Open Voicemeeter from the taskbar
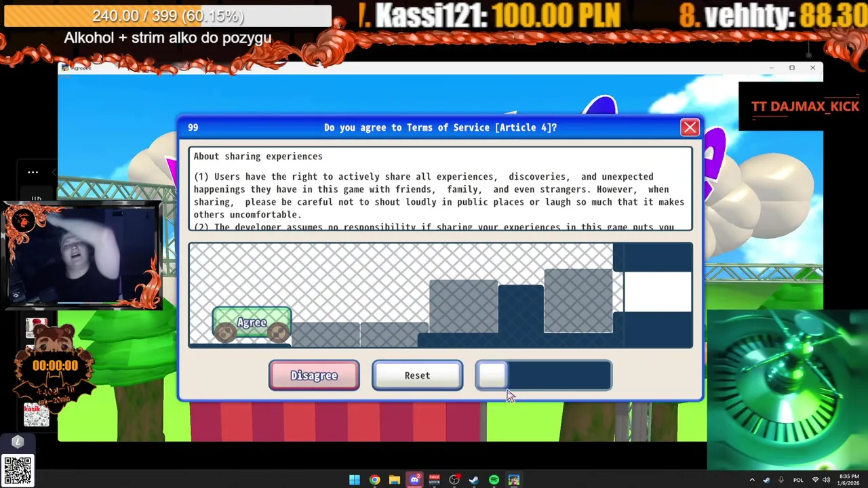The image size is (868, 488). pyautogui.click(x=434, y=480)
